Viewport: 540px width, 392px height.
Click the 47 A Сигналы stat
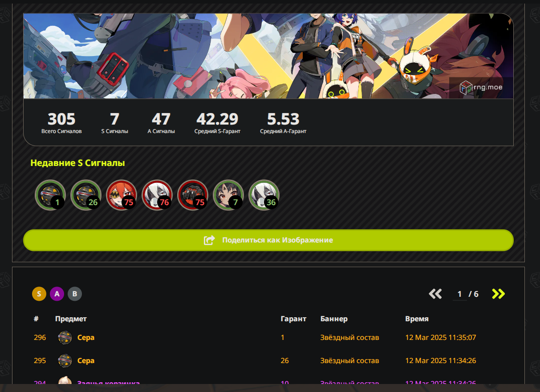coord(161,123)
